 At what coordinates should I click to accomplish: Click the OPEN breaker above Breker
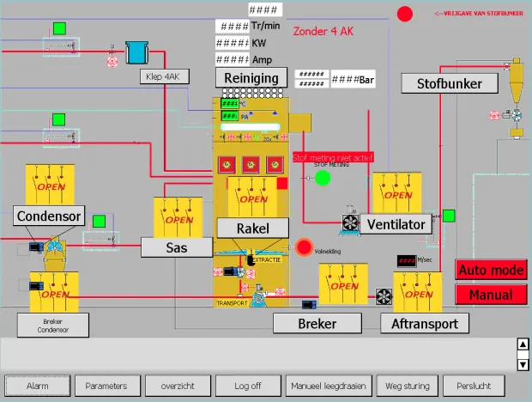[x=343, y=283]
